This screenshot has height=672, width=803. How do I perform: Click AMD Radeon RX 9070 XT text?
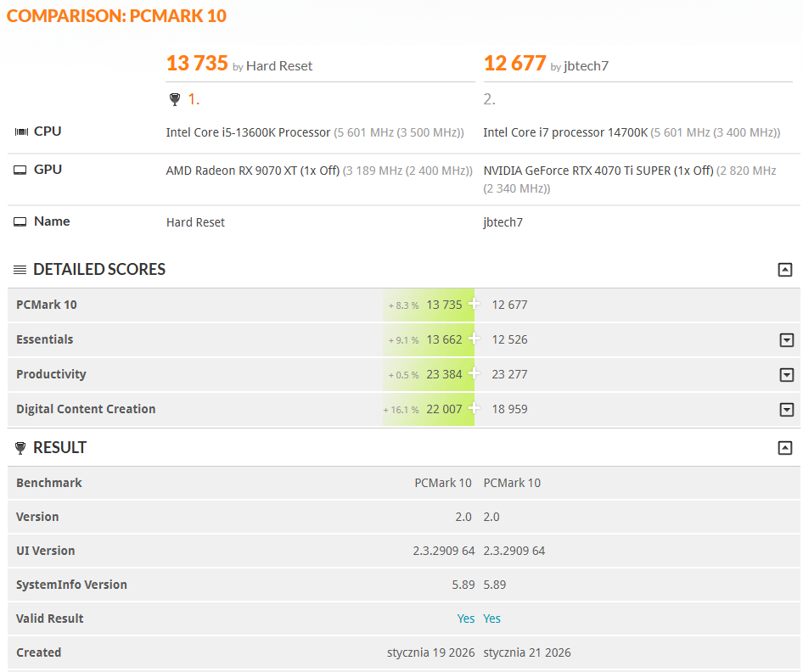(x=232, y=171)
